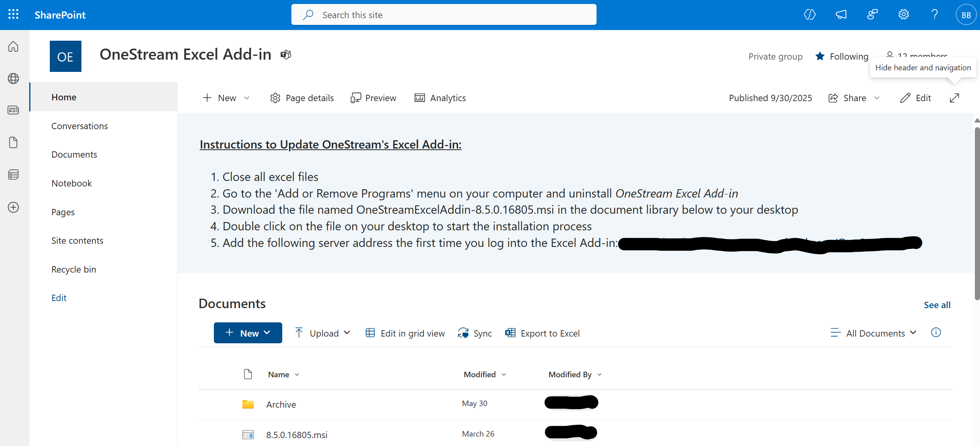The image size is (980, 446).
Task: Open Help with the question mark icon
Action: click(935, 15)
